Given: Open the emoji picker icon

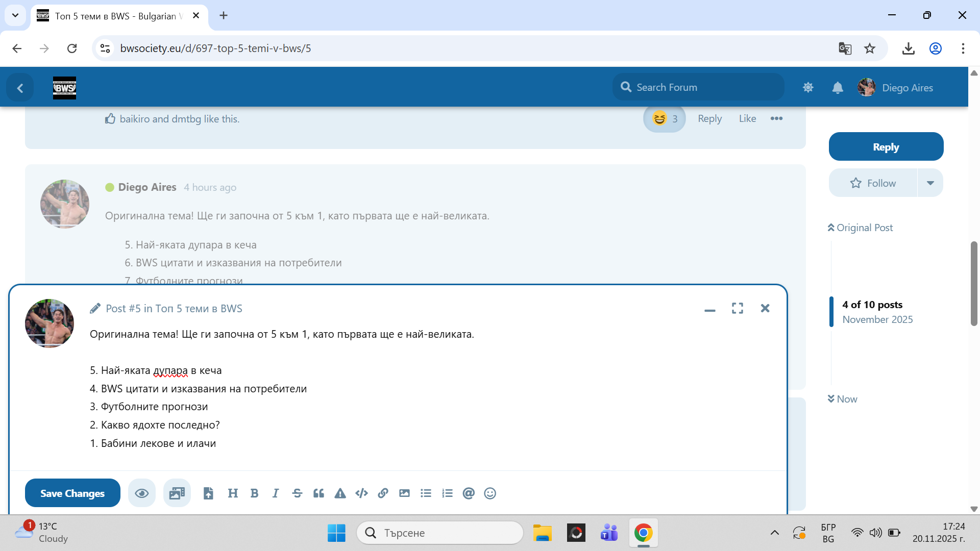Looking at the screenshot, I should [x=490, y=493].
